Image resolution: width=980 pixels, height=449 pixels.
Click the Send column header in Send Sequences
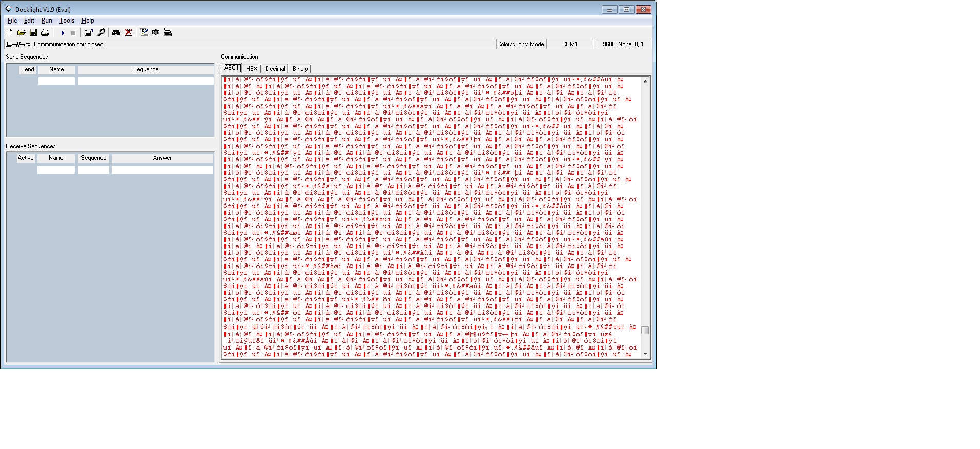pyautogui.click(x=28, y=69)
